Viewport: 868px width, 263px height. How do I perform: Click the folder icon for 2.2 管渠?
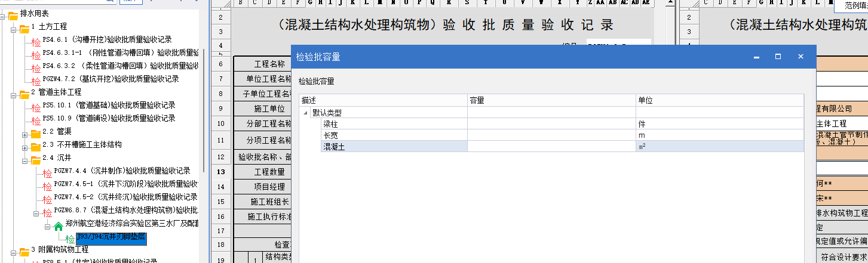tap(35, 132)
